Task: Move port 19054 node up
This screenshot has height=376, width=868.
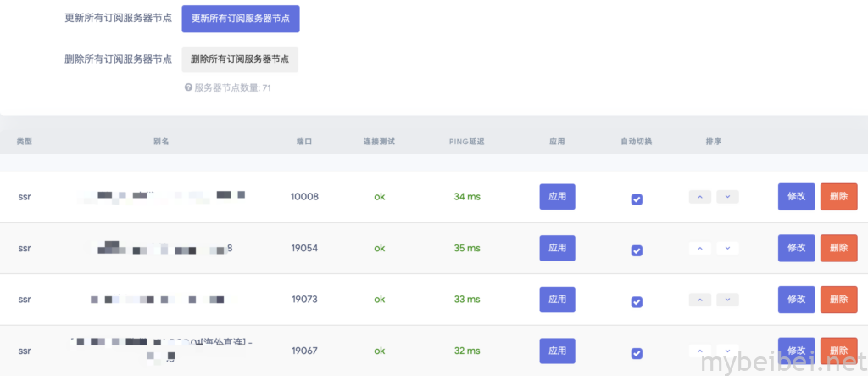Action: (700, 249)
